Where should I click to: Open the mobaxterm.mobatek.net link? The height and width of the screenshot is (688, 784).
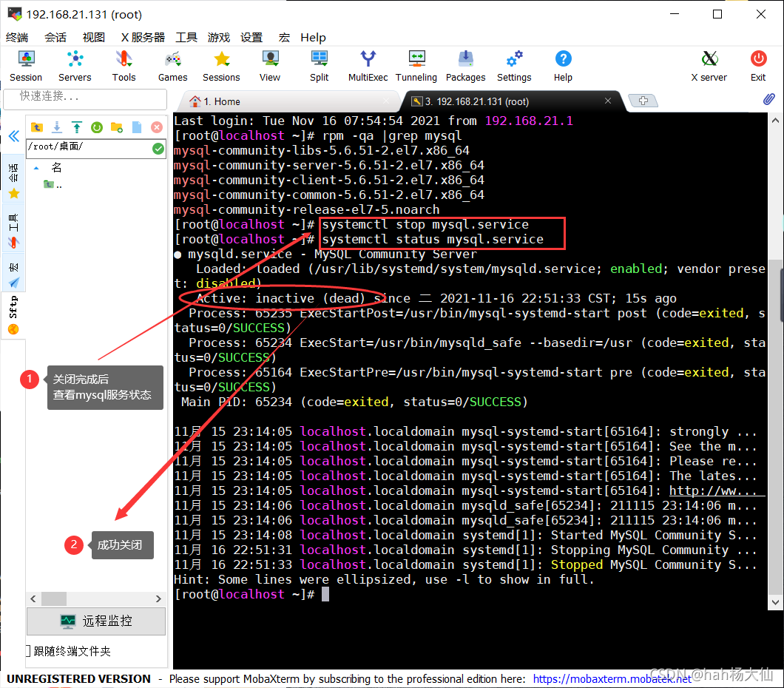coord(612,679)
